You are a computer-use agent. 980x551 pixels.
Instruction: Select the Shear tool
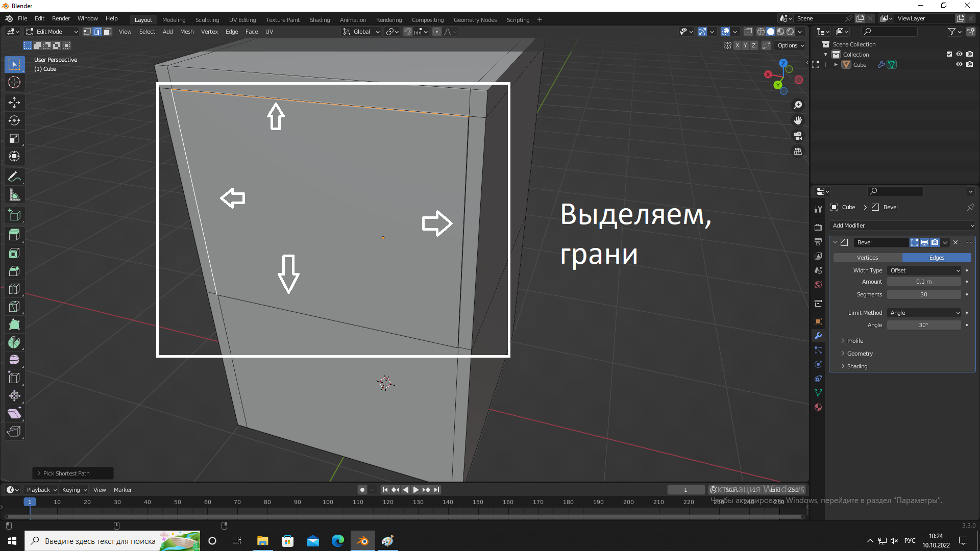[x=14, y=414]
